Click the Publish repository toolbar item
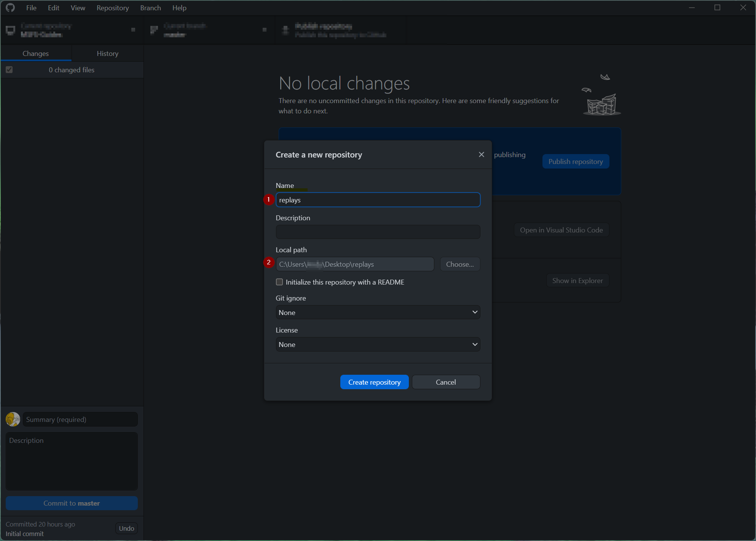Viewport: 756px width, 541px height. (341, 30)
